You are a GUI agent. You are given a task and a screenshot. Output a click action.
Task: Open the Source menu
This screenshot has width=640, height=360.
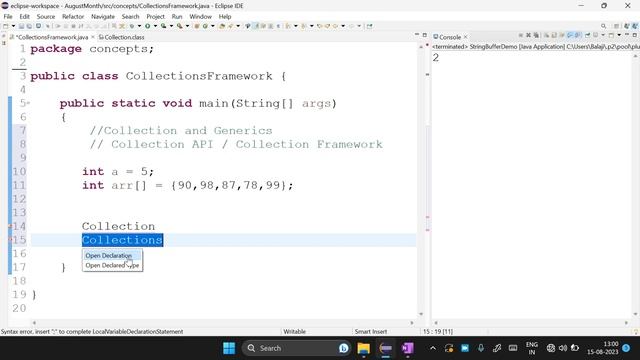(x=46, y=16)
